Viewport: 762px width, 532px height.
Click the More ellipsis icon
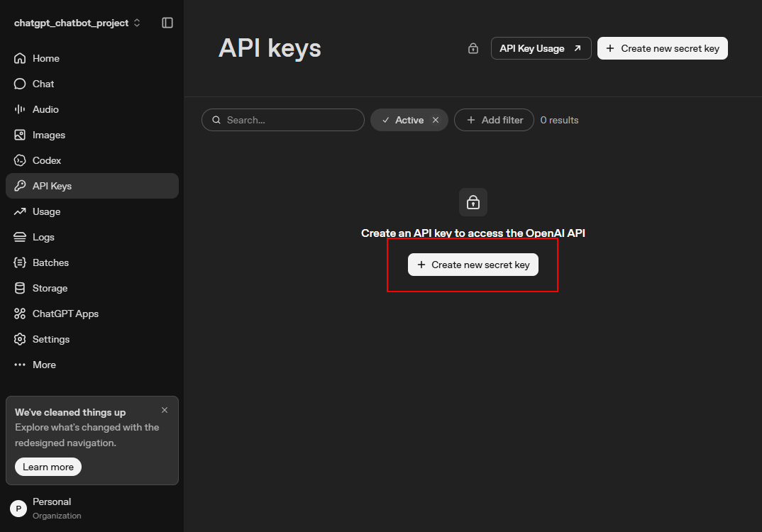click(x=20, y=365)
